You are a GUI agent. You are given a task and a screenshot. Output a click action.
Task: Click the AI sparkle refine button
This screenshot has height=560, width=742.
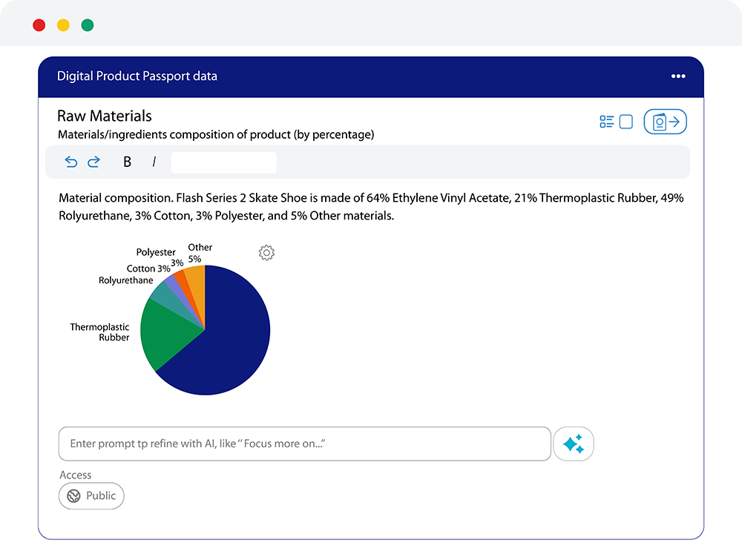[x=574, y=444]
